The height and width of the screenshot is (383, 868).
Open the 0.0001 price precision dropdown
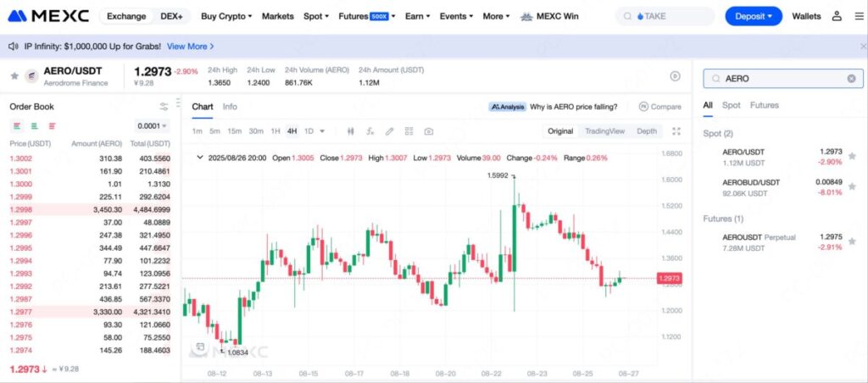coord(152,125)
